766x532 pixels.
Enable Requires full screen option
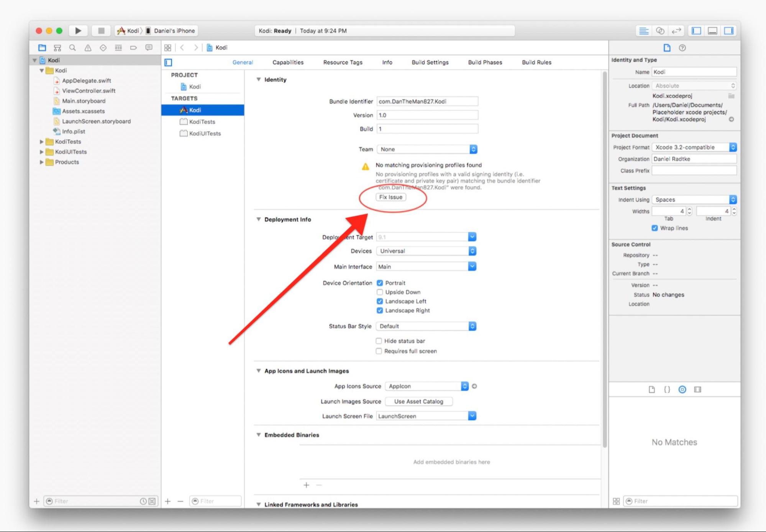[x=379, y=351]
